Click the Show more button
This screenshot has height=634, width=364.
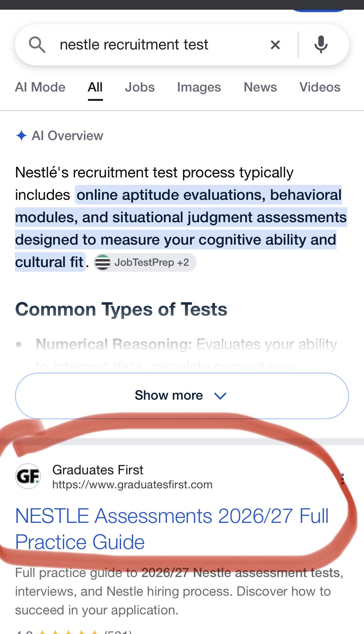point(182,396)
